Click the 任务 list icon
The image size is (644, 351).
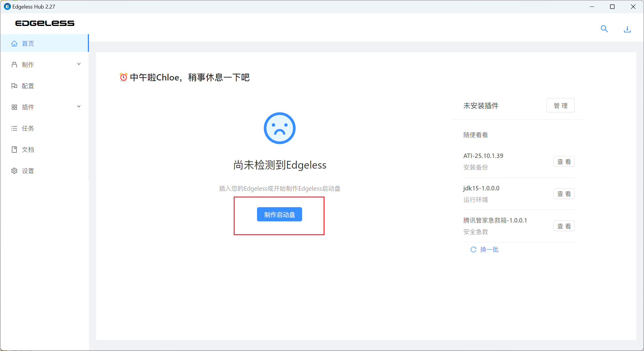pos(14,128)
